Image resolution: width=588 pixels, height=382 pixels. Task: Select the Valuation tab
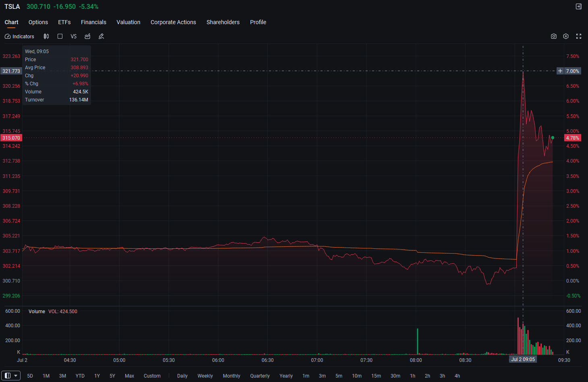tap(128, 22)
